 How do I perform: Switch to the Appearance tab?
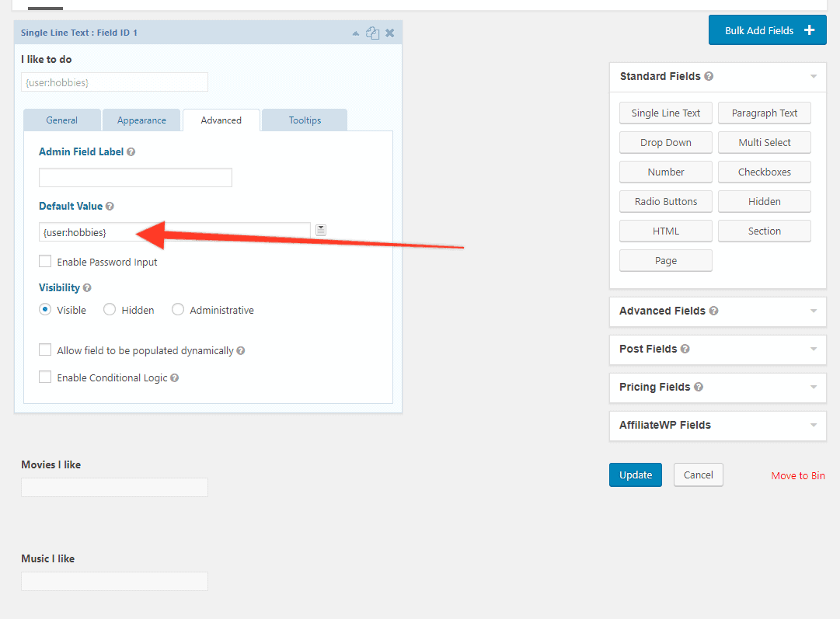click(141, 120)
